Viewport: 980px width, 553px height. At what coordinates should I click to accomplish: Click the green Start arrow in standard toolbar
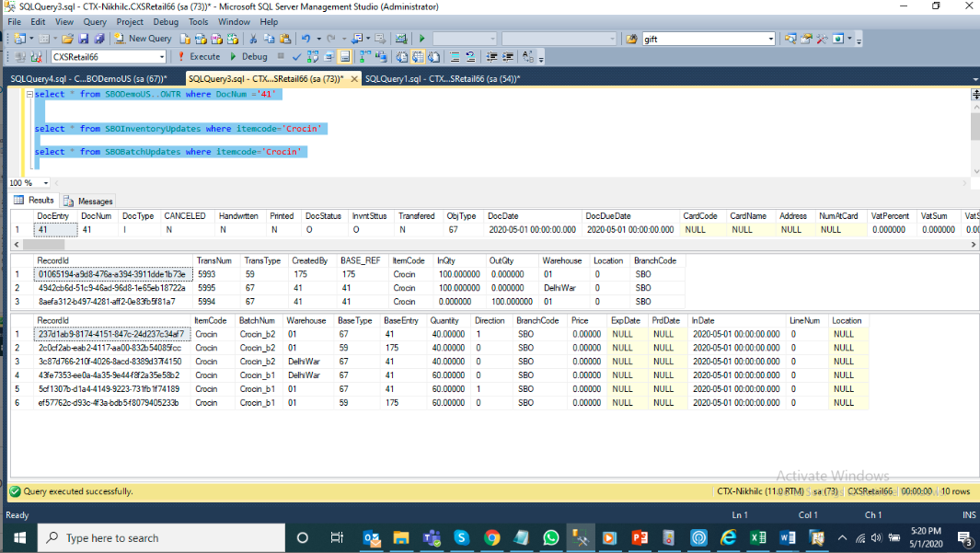[421, 39]
